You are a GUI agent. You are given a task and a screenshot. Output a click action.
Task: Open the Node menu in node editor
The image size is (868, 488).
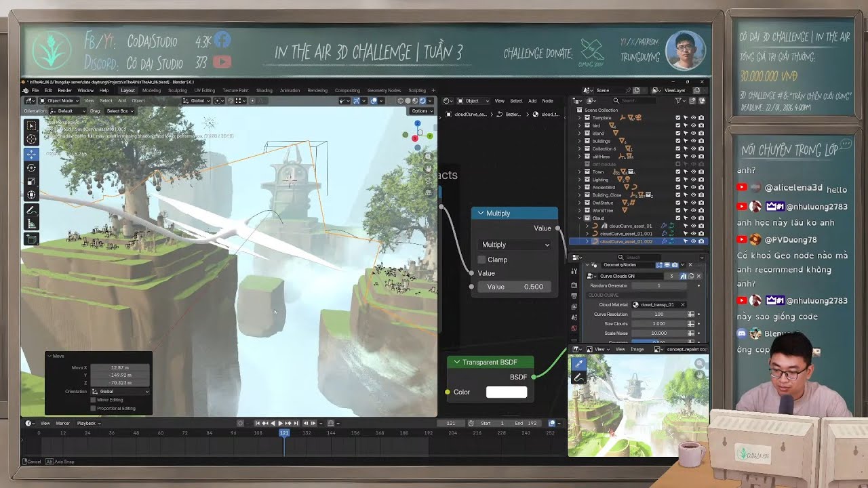(x=547, y=101)
